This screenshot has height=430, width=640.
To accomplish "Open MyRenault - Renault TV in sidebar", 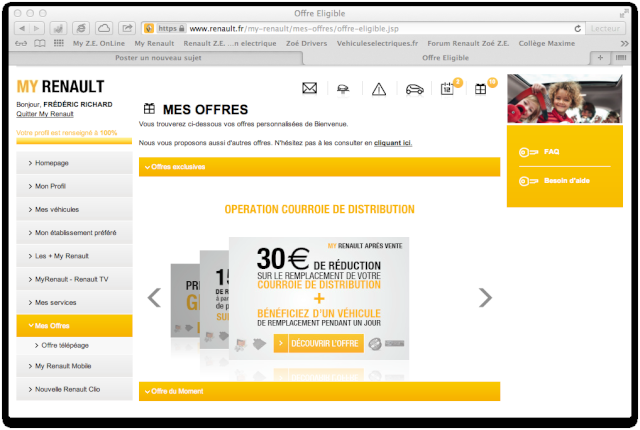I will point(74,279).
